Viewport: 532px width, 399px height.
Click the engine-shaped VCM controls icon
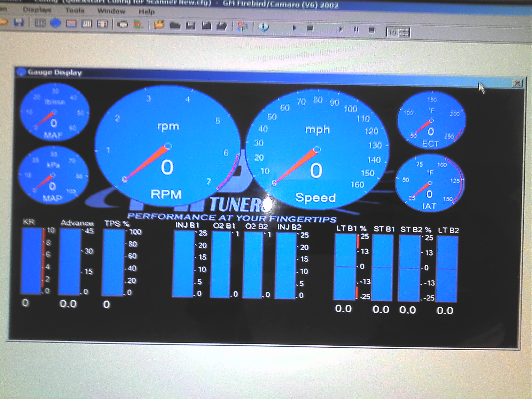(122, 25)
